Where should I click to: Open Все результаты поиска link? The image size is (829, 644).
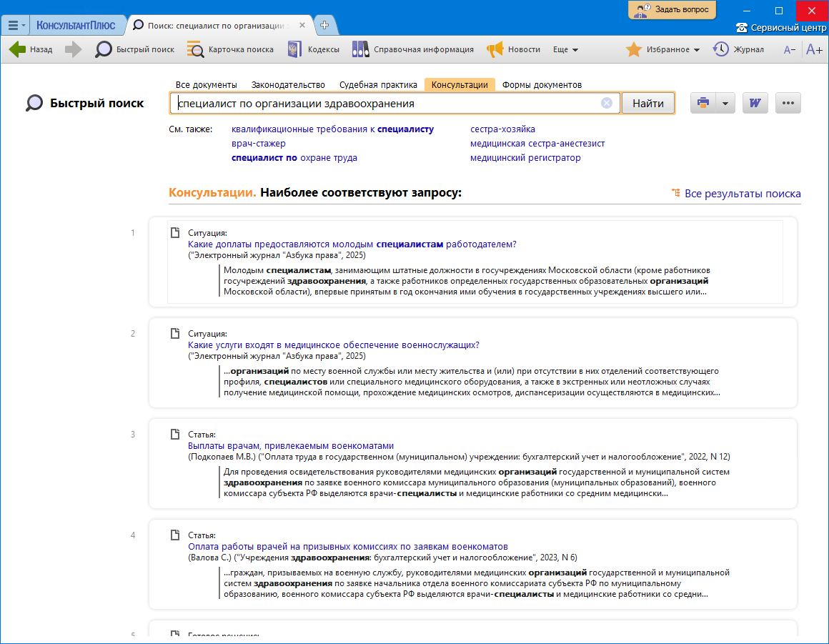[742, 194]
